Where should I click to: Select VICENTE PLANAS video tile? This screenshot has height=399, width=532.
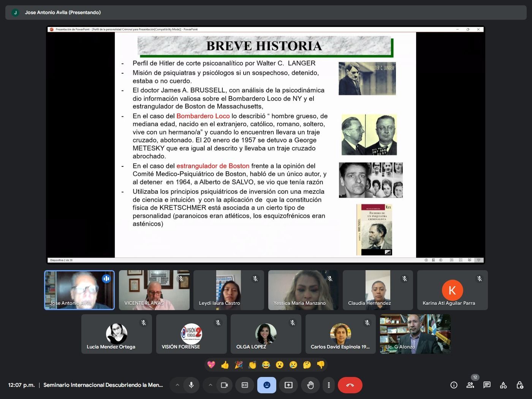tap(154, 290)
